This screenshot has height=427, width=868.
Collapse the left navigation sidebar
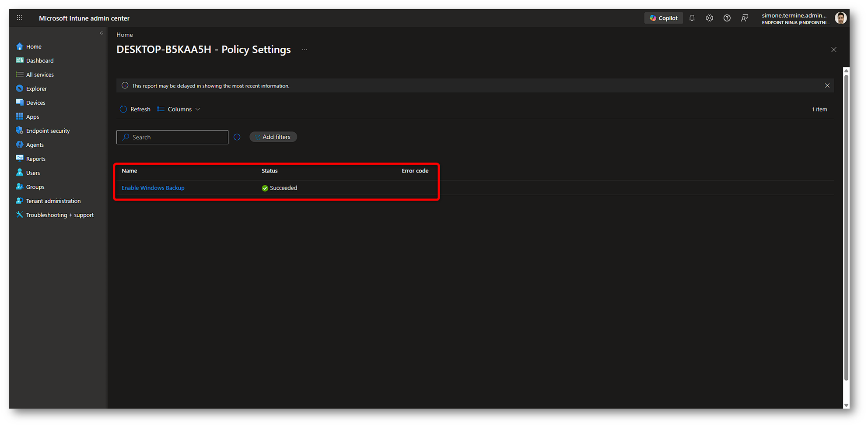101,33
